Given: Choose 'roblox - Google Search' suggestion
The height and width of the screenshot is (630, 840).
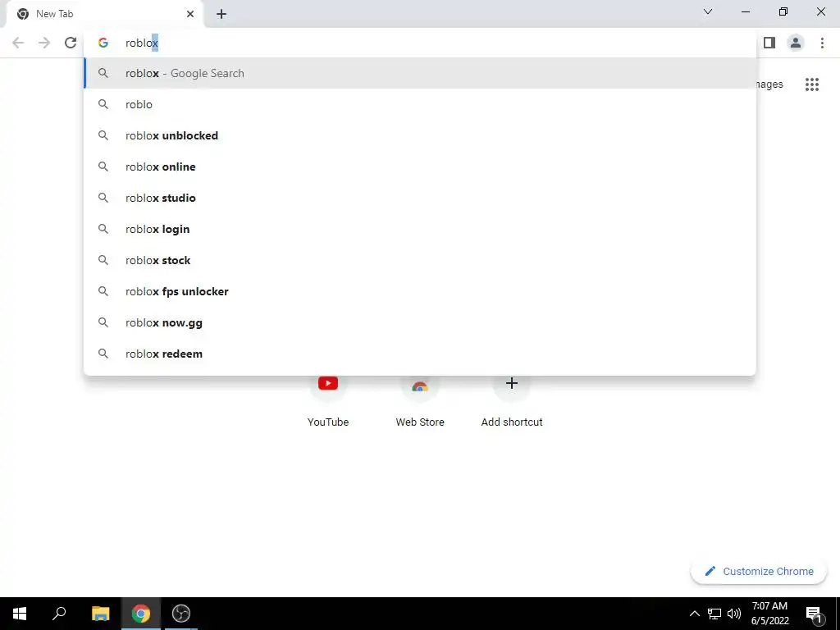Looking at the screenshot, I should click(419, 73).
